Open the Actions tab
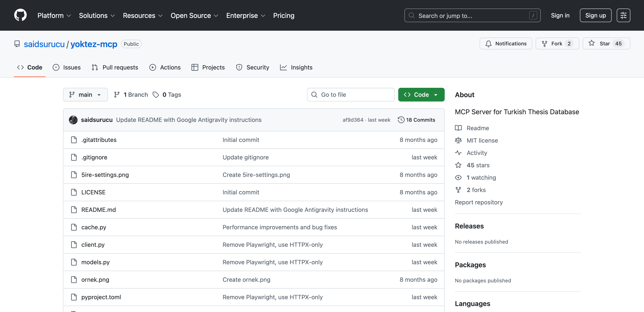The image size is (644, 312). tap(165, 67)
